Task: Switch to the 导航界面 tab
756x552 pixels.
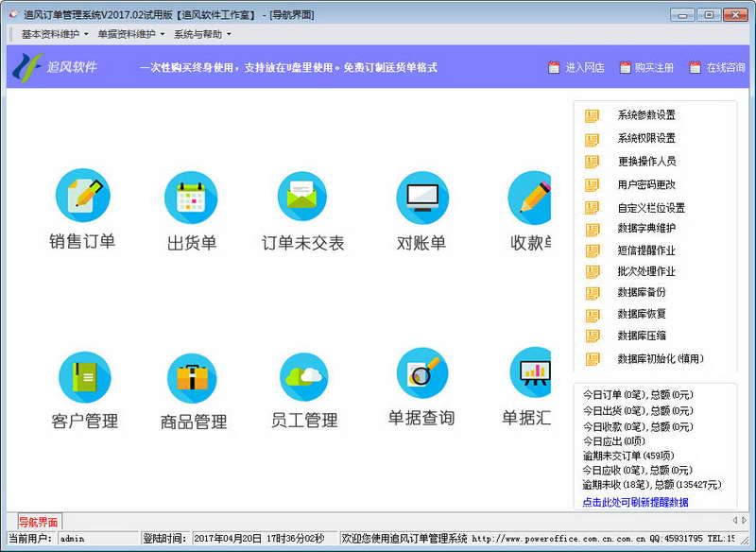Action: click(39, 522)
